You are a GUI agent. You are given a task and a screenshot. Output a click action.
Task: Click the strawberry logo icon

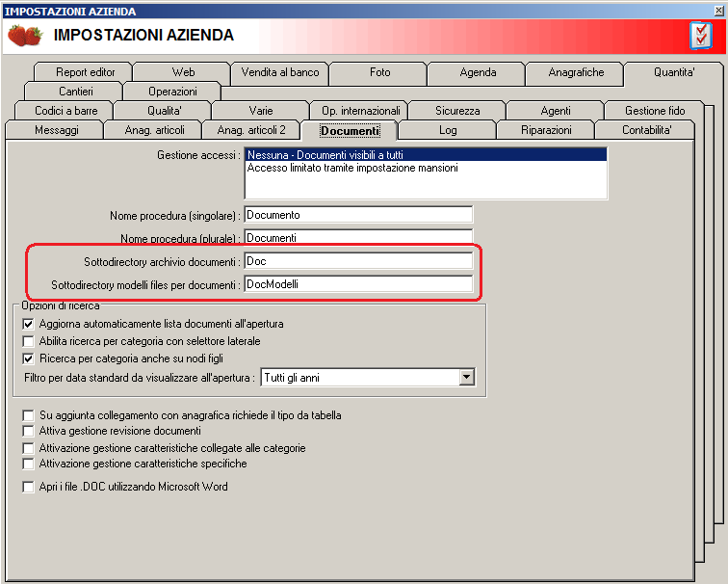(25, 36)
